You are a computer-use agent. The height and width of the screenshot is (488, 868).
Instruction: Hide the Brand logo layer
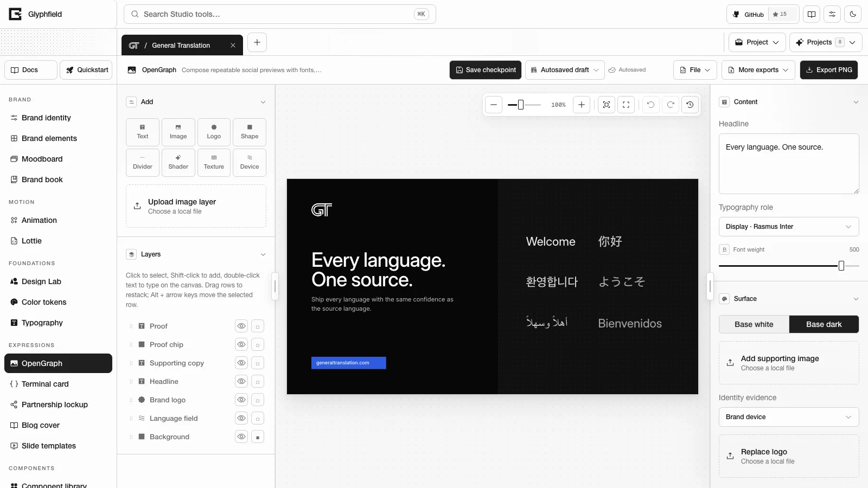click(x=241, y=400)
